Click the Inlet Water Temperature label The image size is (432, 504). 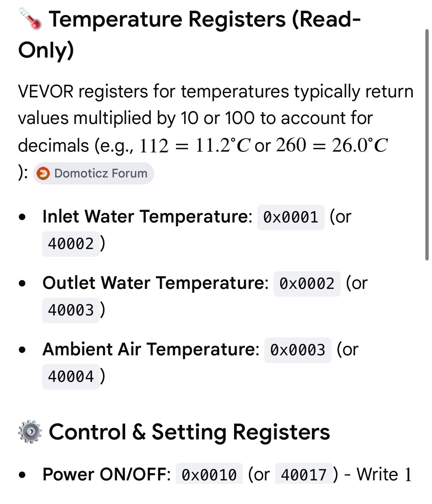point(147,217)
